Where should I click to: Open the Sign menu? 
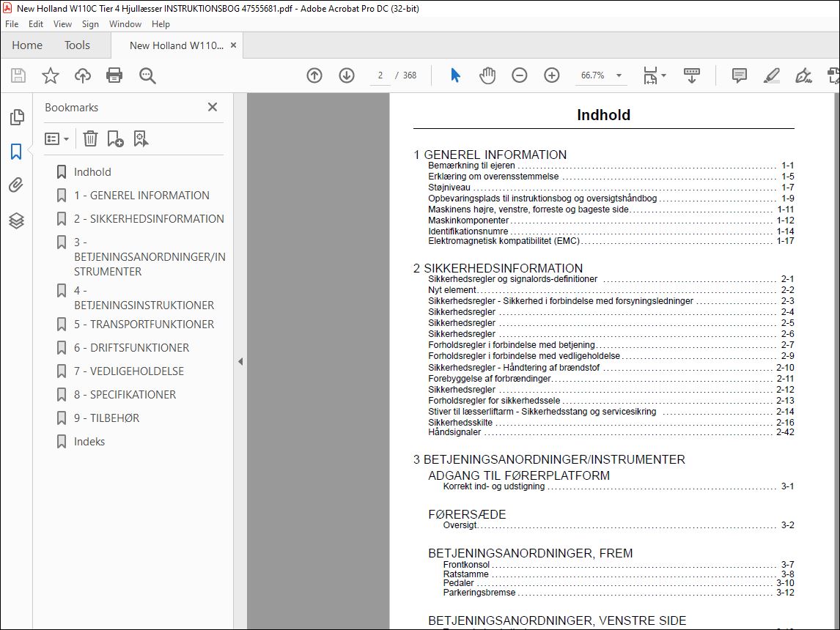point(91,24)
